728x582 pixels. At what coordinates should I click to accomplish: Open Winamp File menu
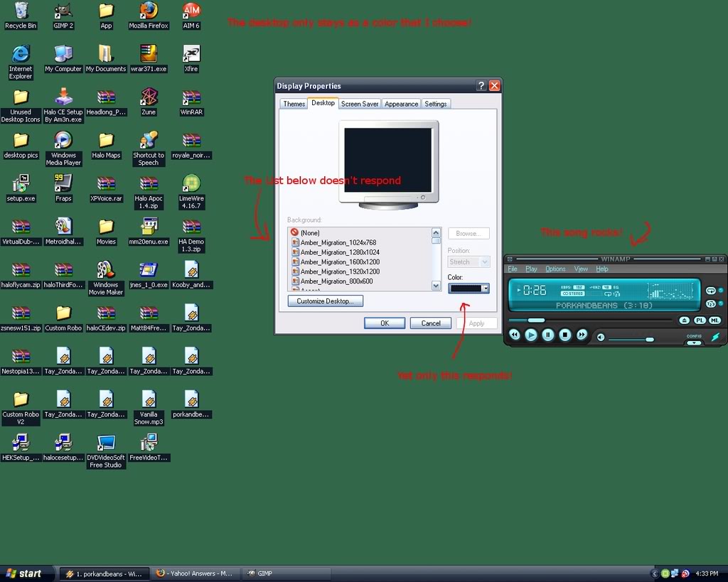click(x=512, y=269)
